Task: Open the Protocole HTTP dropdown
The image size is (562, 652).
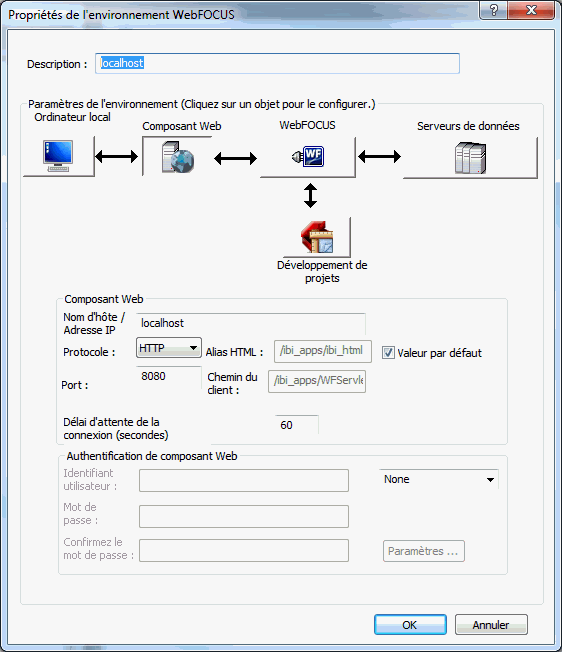Action: click(169, 348)
